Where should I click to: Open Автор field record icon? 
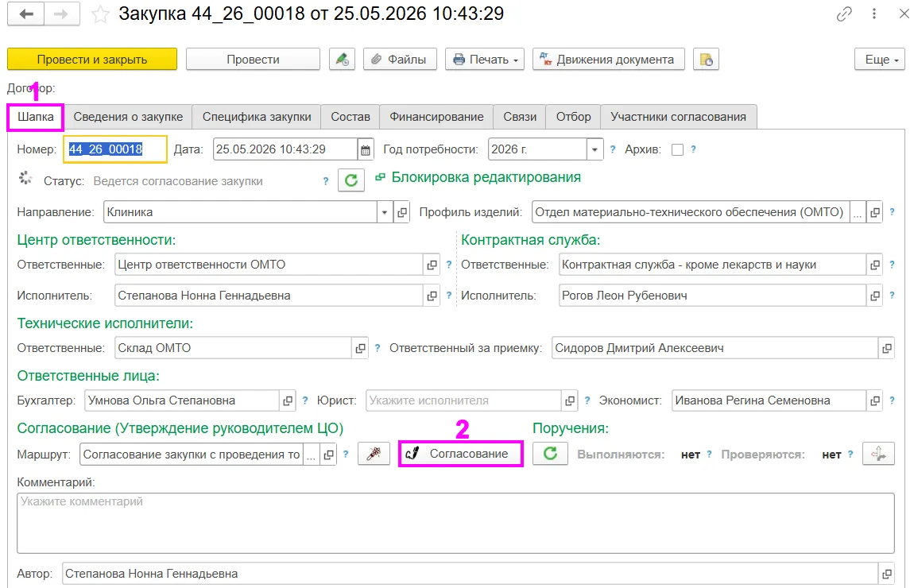click(x=887, y=574)
